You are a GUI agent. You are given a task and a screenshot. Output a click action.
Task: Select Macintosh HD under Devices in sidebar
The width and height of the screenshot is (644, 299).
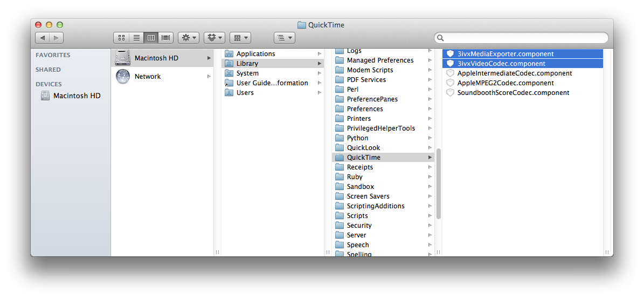77,96
